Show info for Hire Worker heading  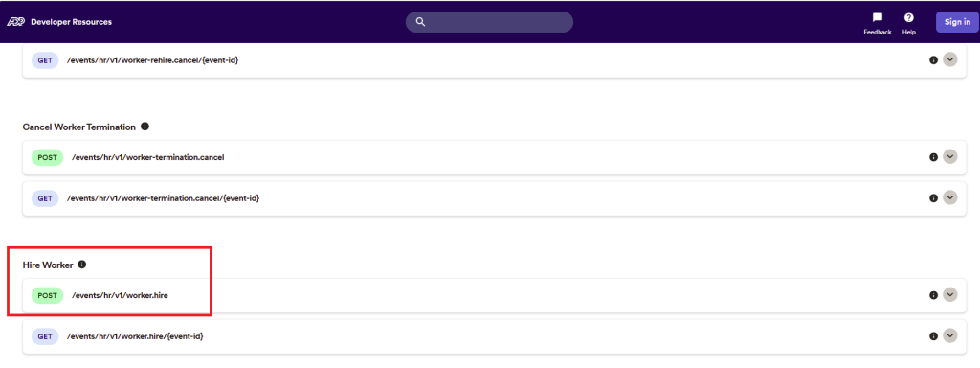click(x=82, y=264)
